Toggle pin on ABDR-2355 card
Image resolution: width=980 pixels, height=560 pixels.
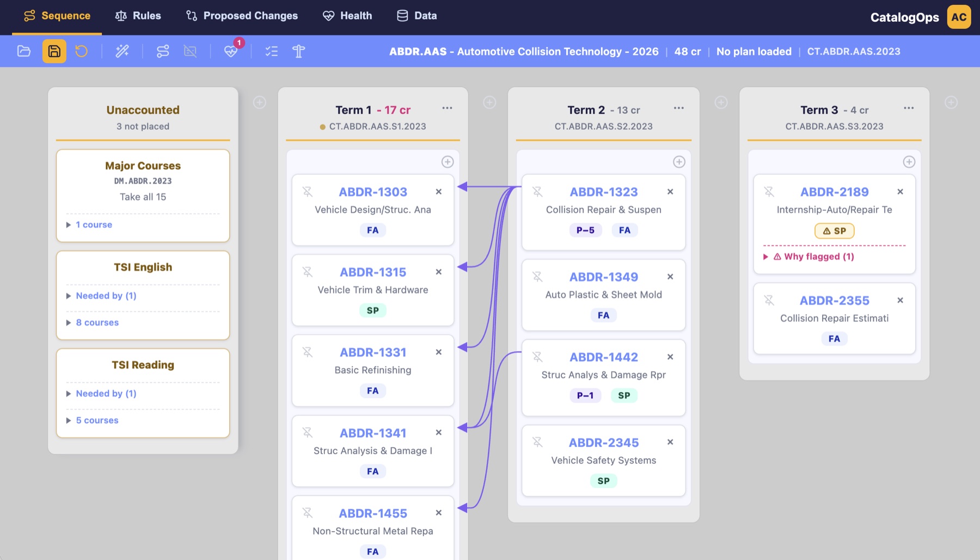[x=769, y=300]
